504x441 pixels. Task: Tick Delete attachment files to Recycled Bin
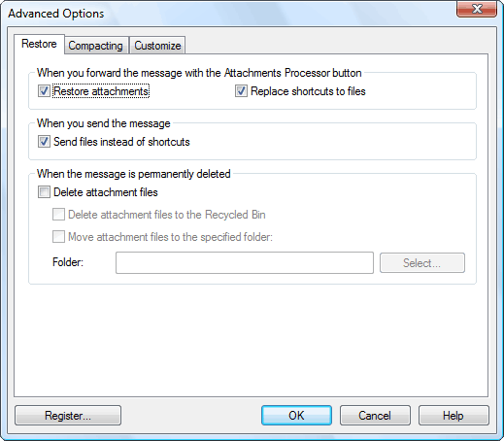[x=58, y=215]
